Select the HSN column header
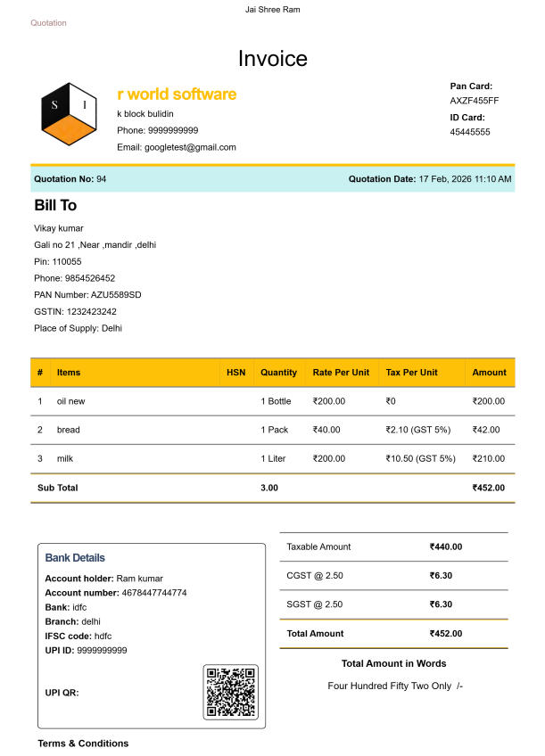The height and width of the screenshot is (756, 545). (235, 373)
